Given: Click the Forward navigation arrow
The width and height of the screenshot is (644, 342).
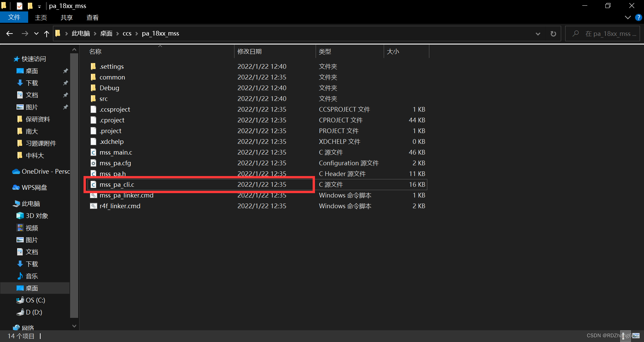Looking at the screenshot, I should coord(25,34).
